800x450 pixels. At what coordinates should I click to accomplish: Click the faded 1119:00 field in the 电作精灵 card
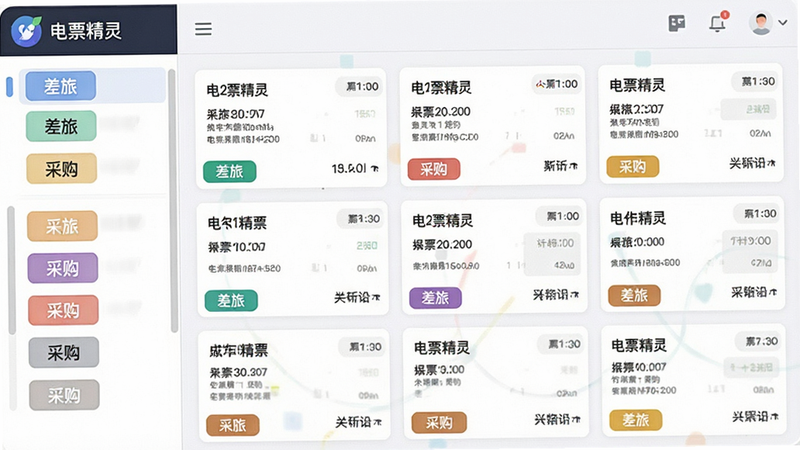[750, 241]
